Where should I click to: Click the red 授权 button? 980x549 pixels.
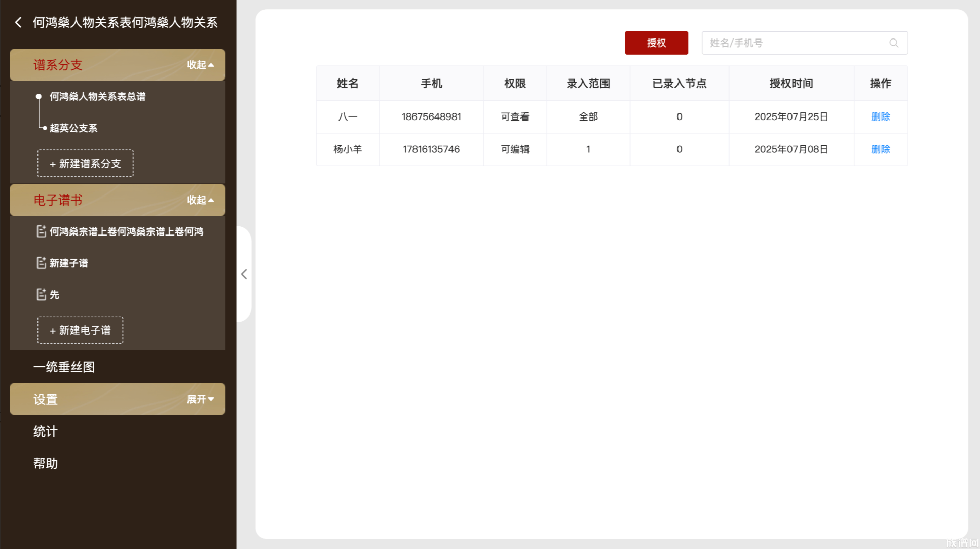(656, 43)
